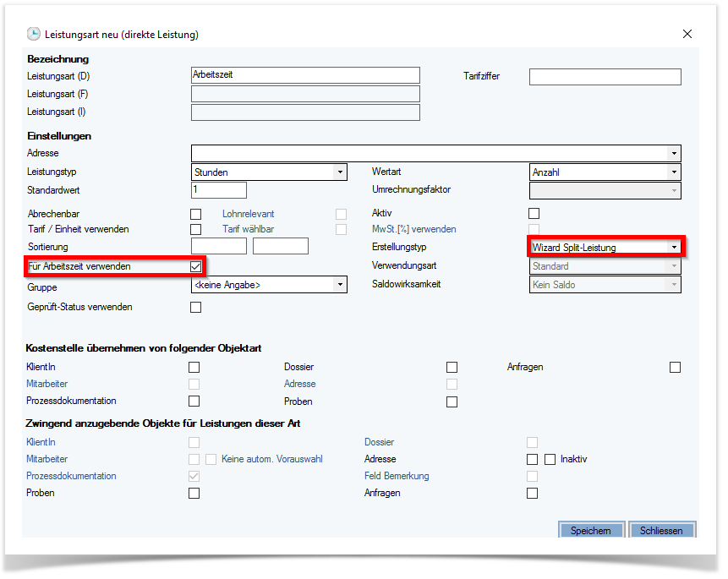Click the Tarifziffer input field
This screenshot has height=579, width=728.
tap(605, 77)
